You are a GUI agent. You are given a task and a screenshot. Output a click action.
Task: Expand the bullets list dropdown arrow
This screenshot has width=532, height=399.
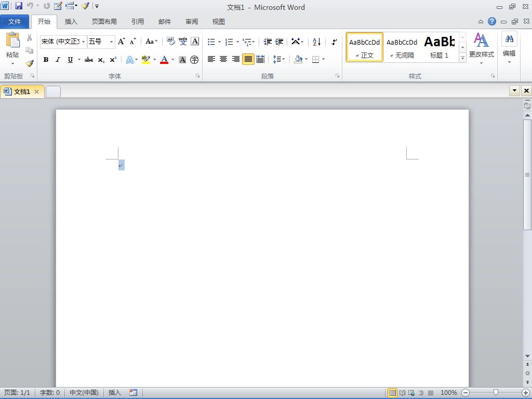click(x=220, y=42)
